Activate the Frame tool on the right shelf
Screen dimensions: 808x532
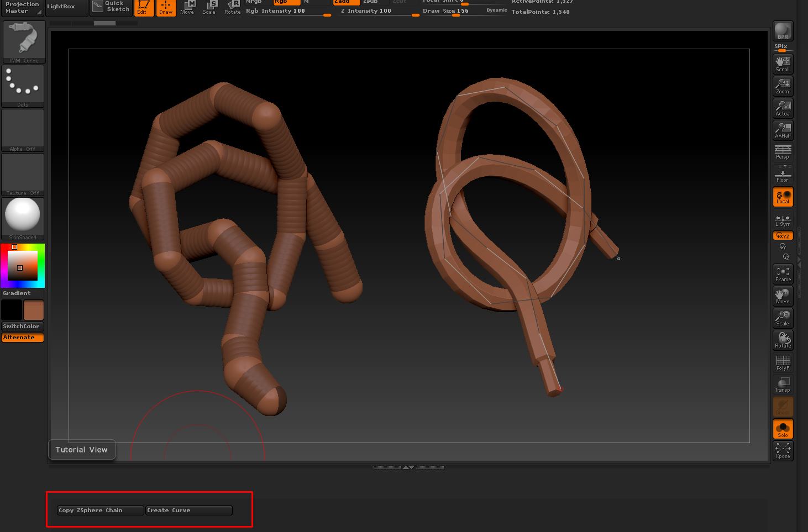tap(783, 273)
